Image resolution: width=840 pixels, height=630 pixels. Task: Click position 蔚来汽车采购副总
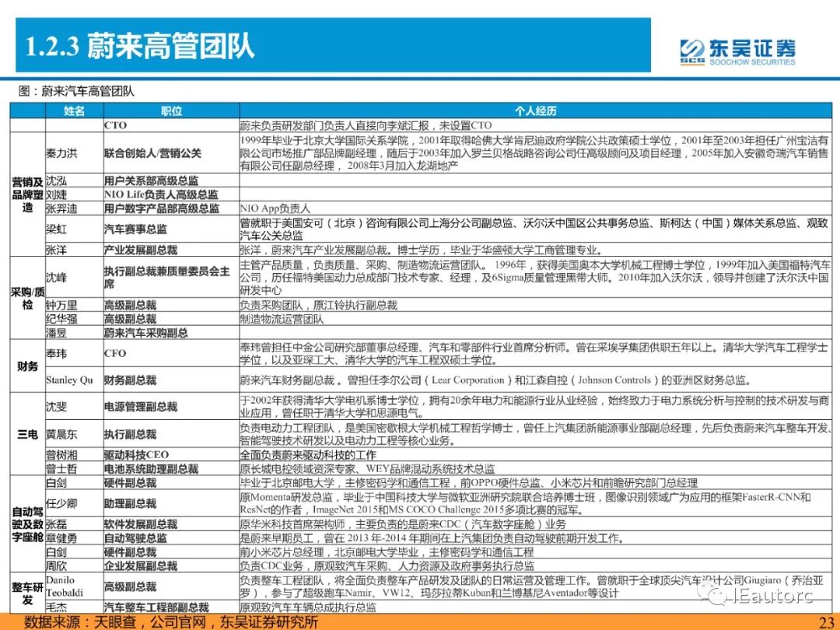[171, 333]
